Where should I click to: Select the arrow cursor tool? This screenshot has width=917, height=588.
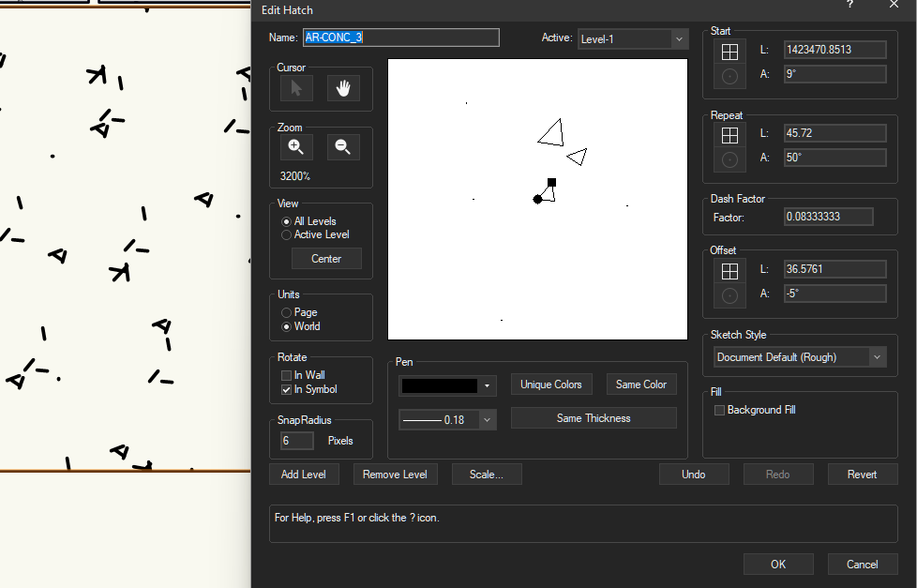[x=296, y=89]
